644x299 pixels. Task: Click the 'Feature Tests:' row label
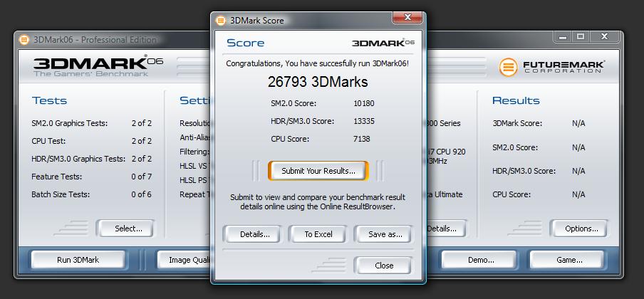click(57, 177)
